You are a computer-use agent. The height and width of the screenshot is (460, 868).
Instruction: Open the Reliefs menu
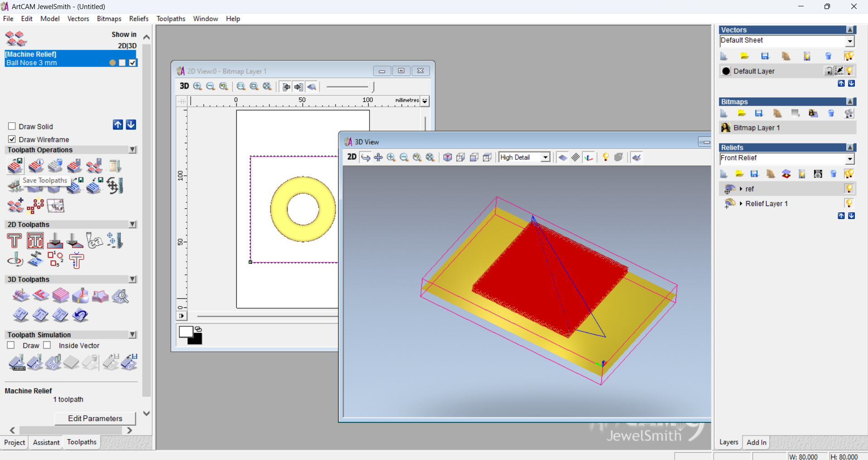pos(139,19)
